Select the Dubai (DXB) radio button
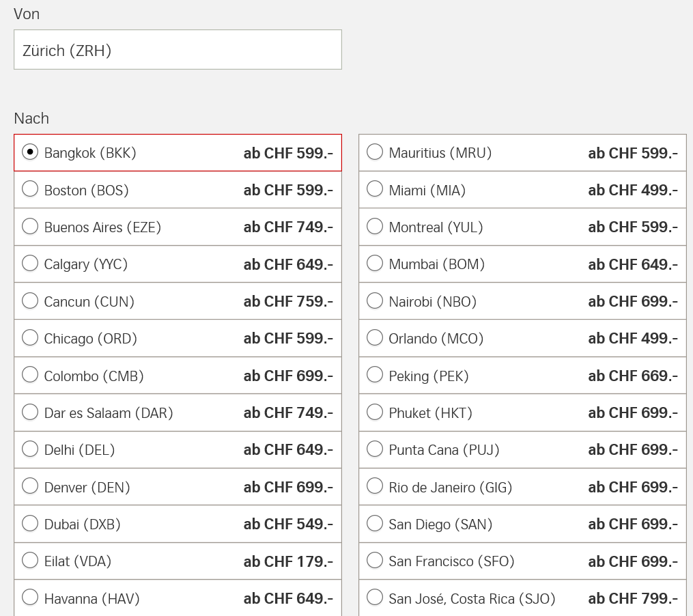Image resolution: width=693 pixels, height=616 pixels. tap(30, 524)
